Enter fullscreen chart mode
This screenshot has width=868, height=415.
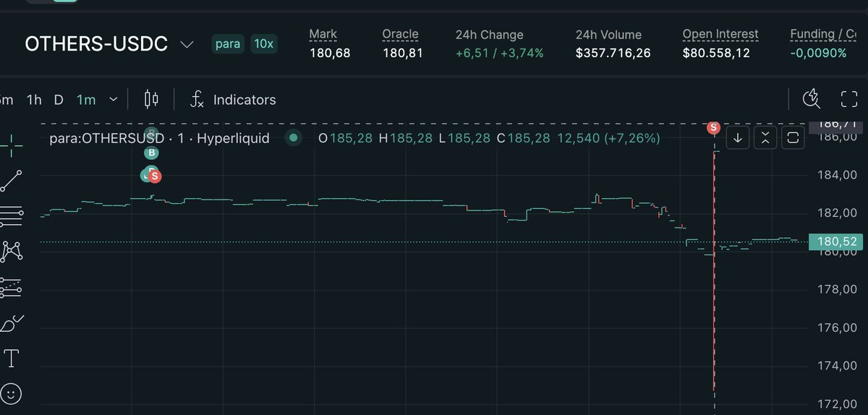(848, 100)
